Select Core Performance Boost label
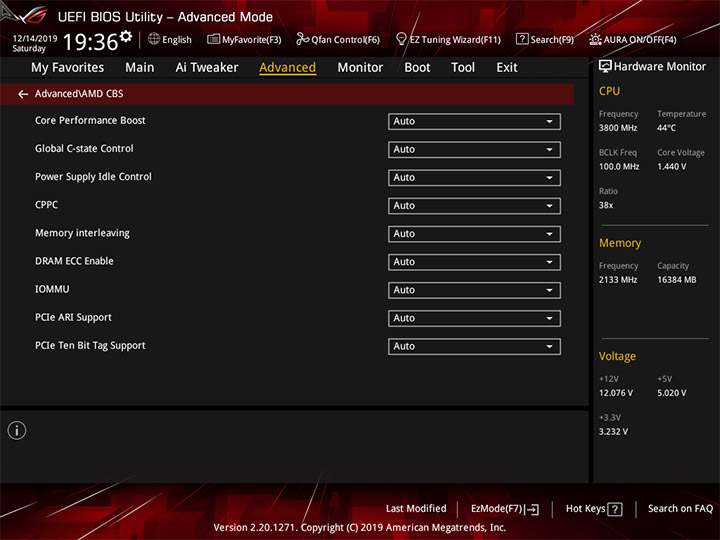This screenshot has height=540, width=720. coord(90,120)
